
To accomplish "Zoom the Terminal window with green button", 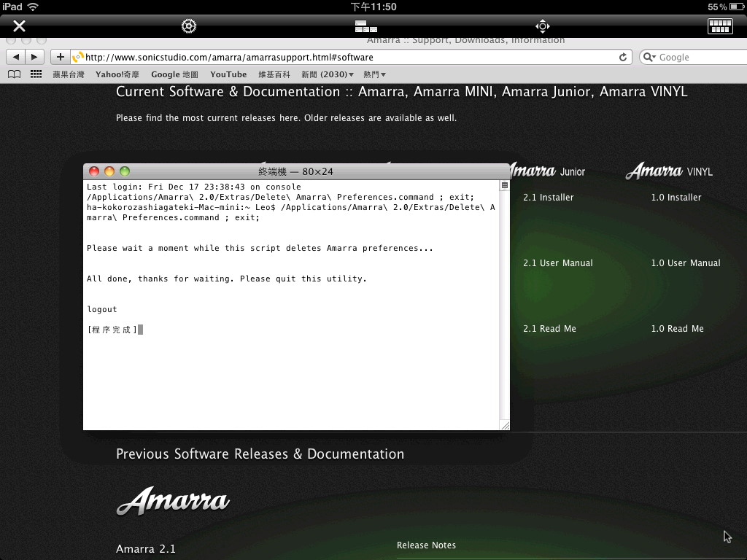I will tap(125, 171).
